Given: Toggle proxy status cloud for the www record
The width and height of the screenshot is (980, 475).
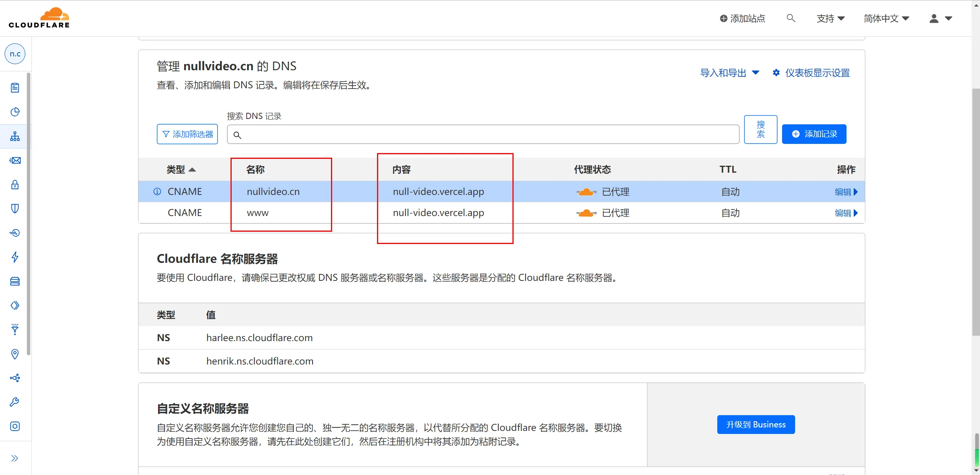Looking at the screenshot, I should click(586, 213).
